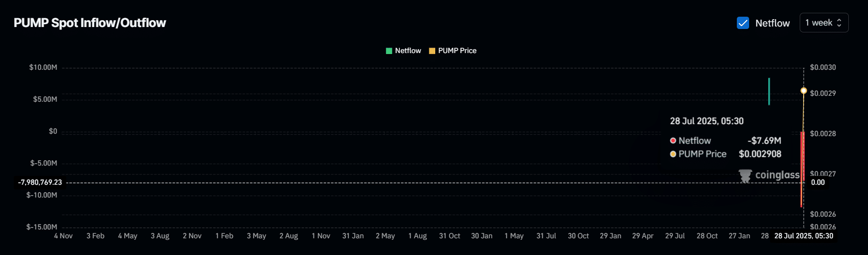Open the 1 week timeframe dropdown
The width and height of the screenshot is (868, 255).
[x=824, y=23]
